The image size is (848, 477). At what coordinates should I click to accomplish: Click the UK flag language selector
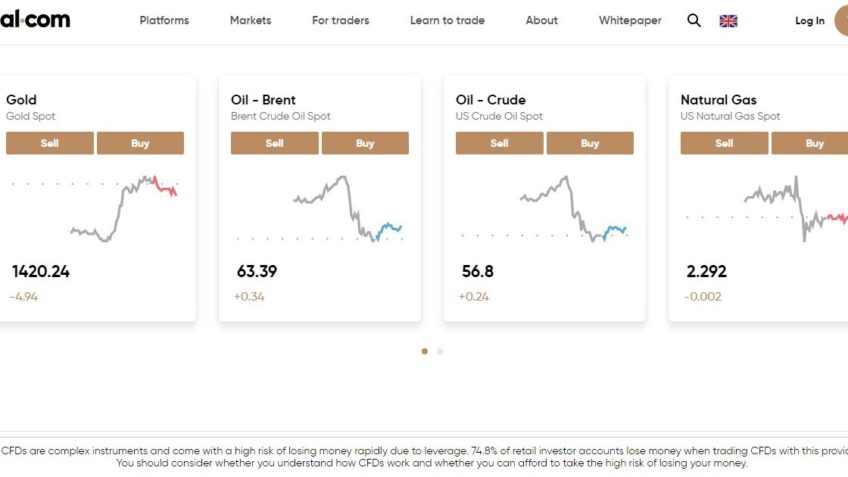[728, 20]
